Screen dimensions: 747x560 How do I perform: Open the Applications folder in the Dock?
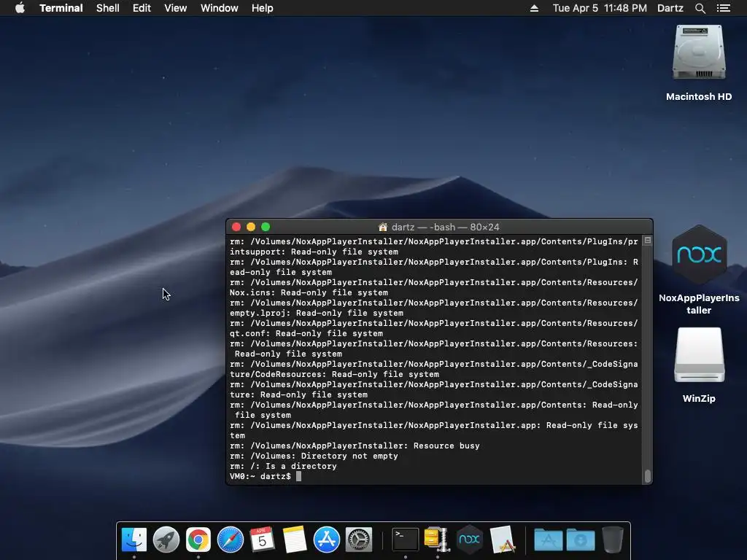coord(548,539)
